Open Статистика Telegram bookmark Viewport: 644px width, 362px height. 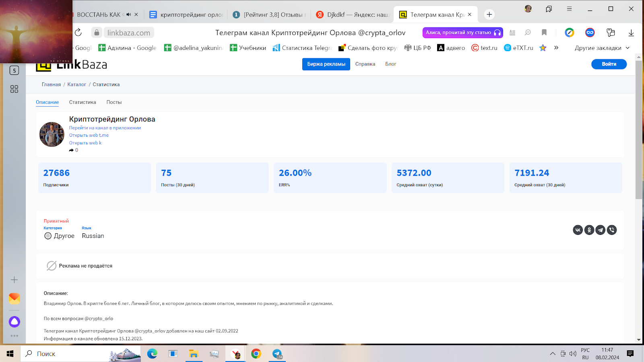click(x=302, y=48)
